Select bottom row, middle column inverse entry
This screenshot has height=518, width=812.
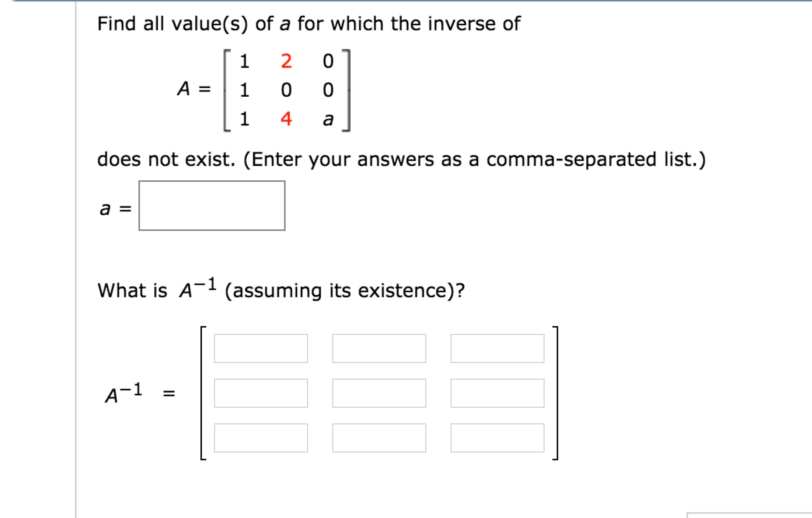tap(379, 438)
